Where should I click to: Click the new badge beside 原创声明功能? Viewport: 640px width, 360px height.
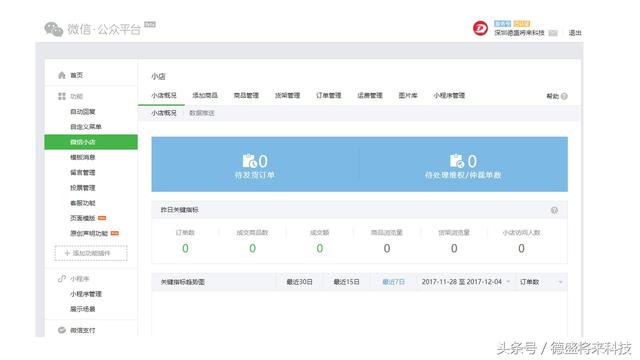tap(115, 233)
